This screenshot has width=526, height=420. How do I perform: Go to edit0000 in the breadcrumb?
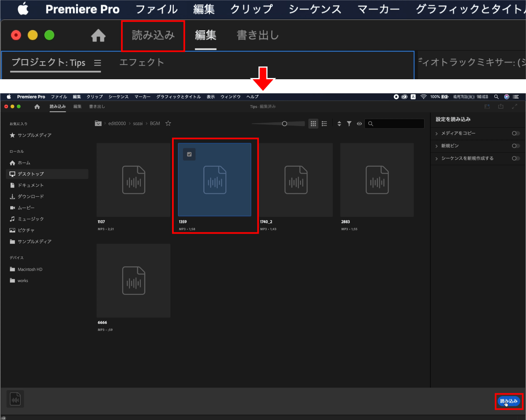(x=117, y=124)
